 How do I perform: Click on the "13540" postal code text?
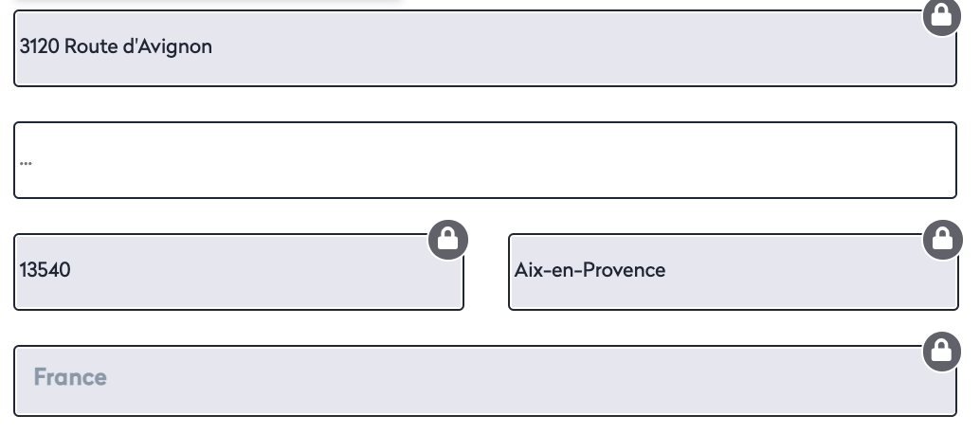pyautogui.click(x=45, y=270)
